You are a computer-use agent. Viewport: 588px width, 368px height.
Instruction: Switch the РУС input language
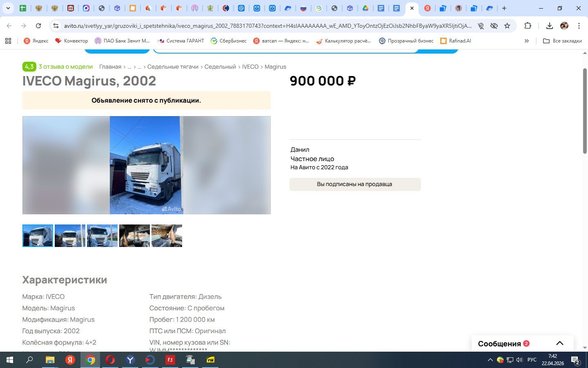(532, 360)
